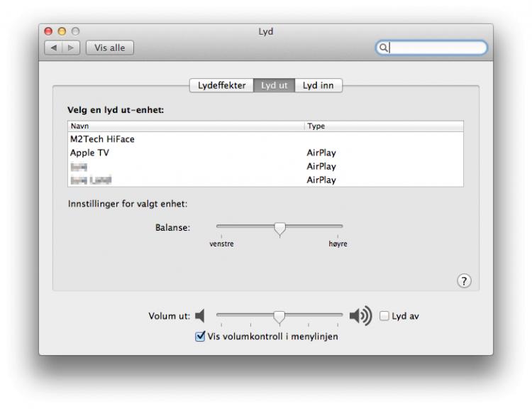The height and width of the screenshot is (409, 532).
Task: Click AirPlay type in Apple TV row
Action: pos(321,153)
